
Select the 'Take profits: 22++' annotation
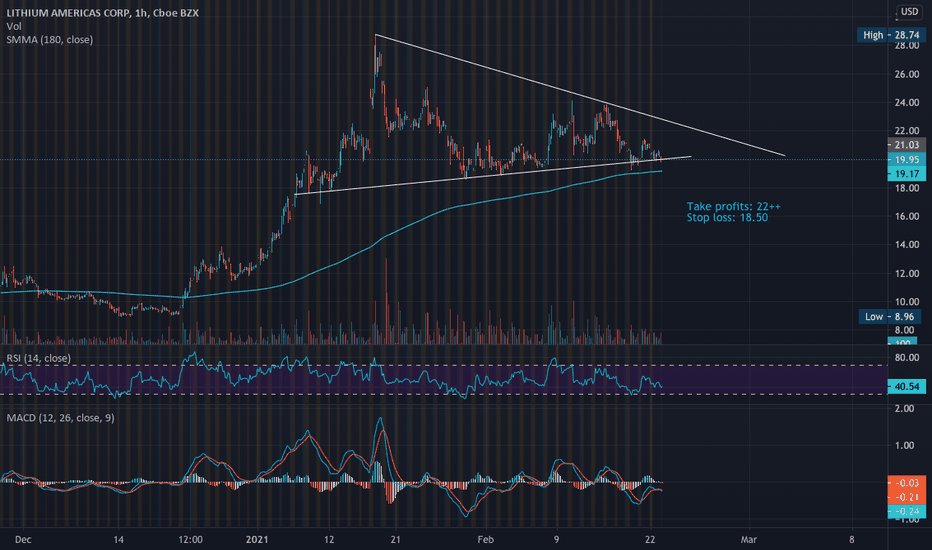(x=733, y=206)
